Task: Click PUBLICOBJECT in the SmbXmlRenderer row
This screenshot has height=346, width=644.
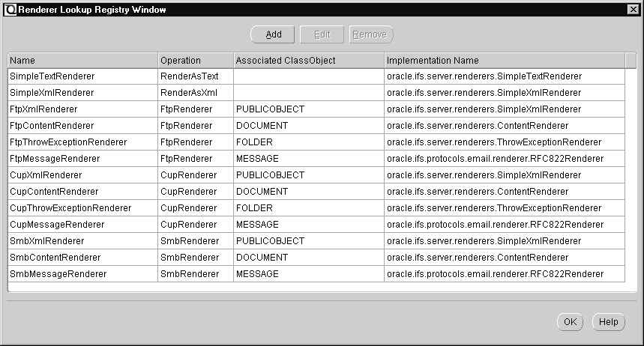Action: coord(309,241)
